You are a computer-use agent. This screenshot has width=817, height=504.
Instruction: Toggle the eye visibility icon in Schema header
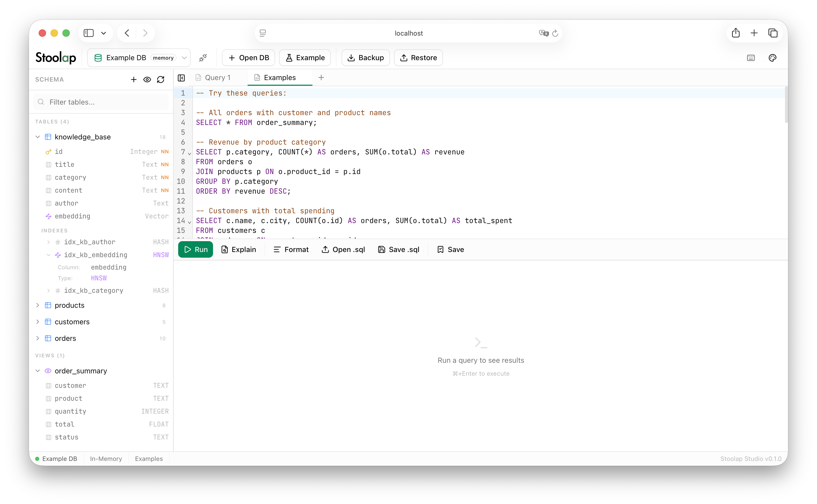pos(147,79)
